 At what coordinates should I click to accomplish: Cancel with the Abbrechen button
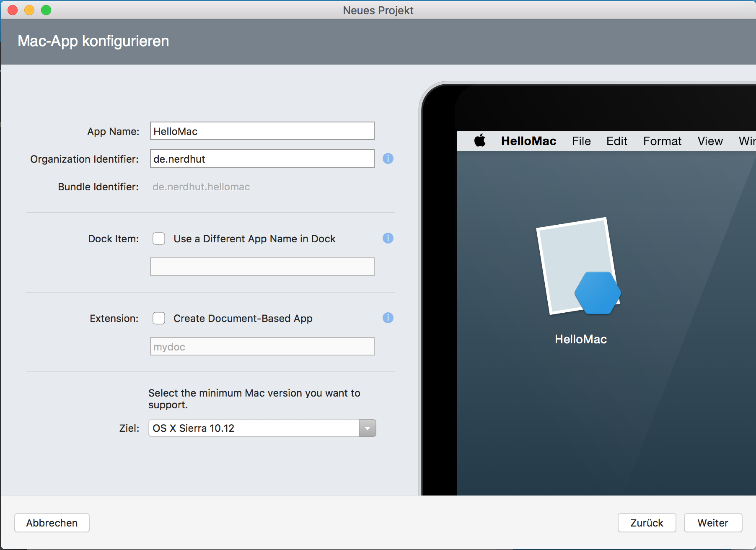point(52,523)
